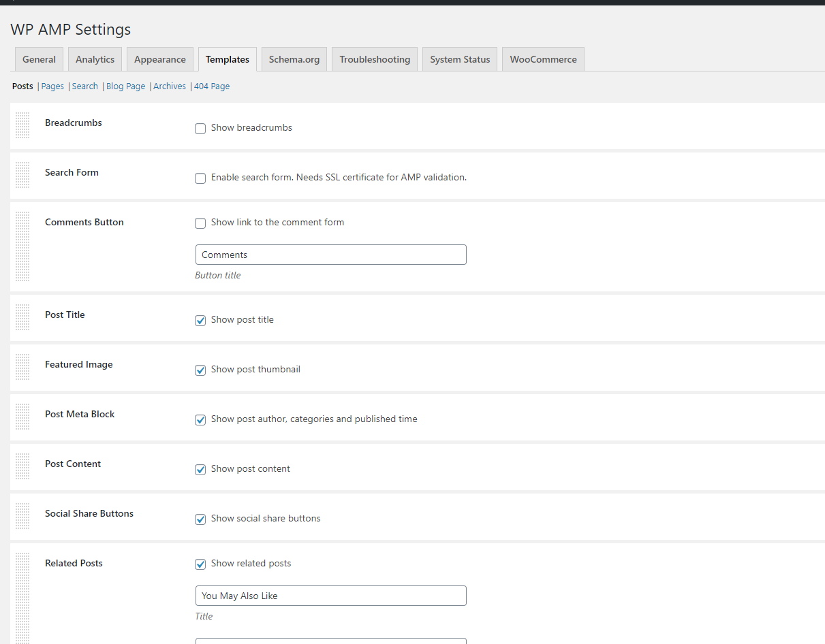Viewport: 825px width, 644px height.
Task: Go to Blog Page sub-section
Action: pos(126,86)
